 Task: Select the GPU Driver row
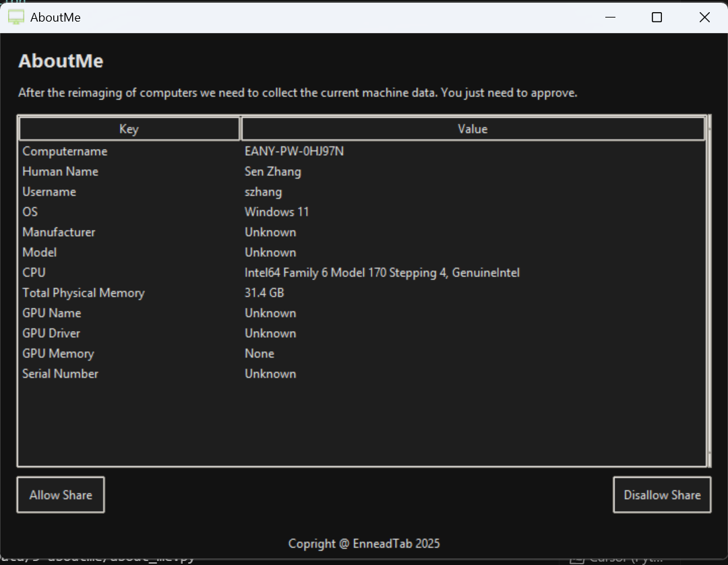51,334
